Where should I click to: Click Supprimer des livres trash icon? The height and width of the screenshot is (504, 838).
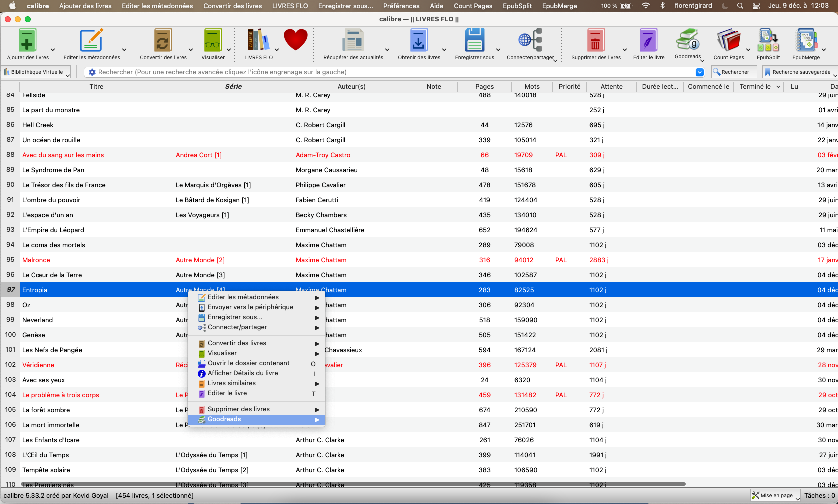pos(595,40)
